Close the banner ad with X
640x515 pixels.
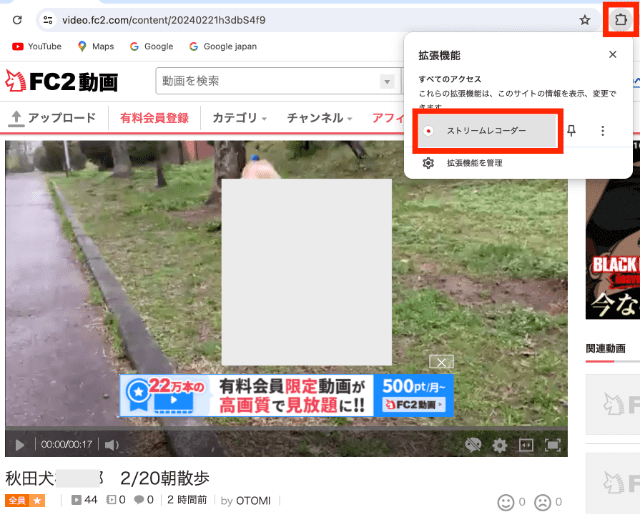441,362
